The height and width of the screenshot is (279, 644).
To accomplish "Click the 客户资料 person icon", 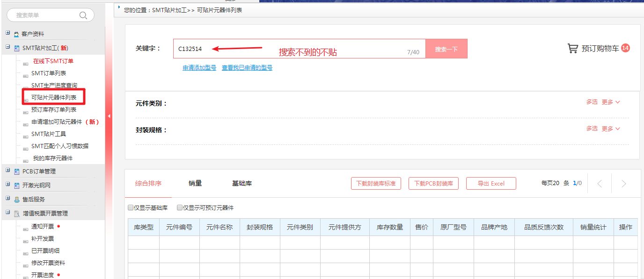I will (x=16, y=35).
